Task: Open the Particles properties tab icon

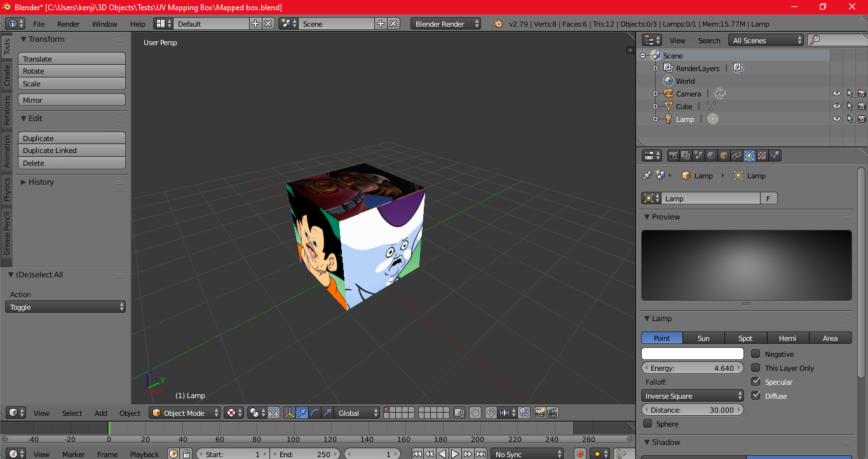Action: click(x=775, y=156)
